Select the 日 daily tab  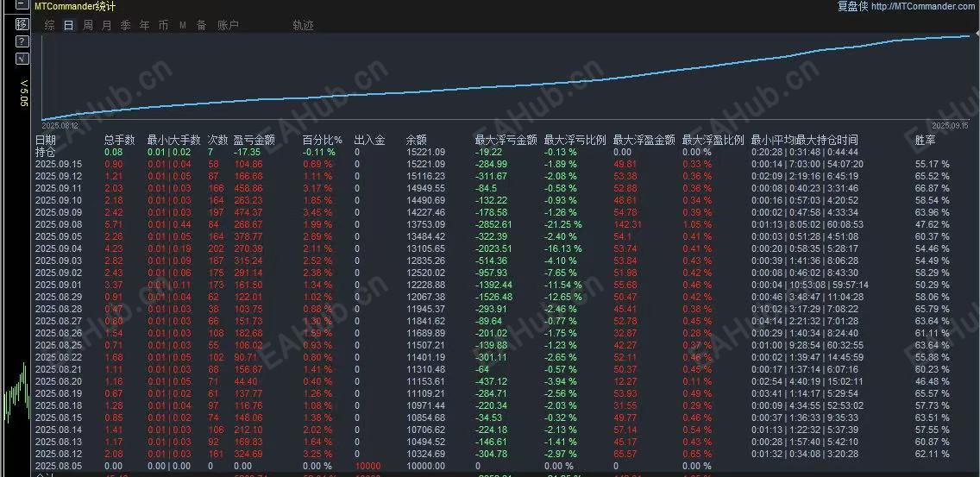click(x=69, y=25)
